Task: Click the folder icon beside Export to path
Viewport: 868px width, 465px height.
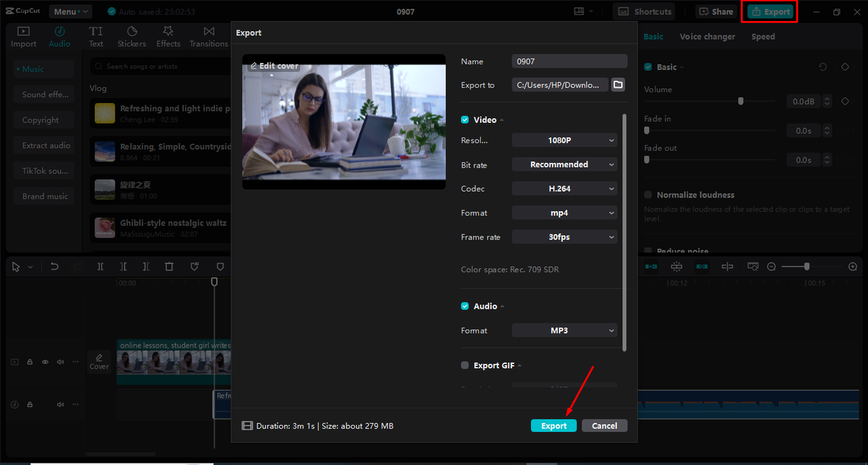Action: click(x=618, y=85)
